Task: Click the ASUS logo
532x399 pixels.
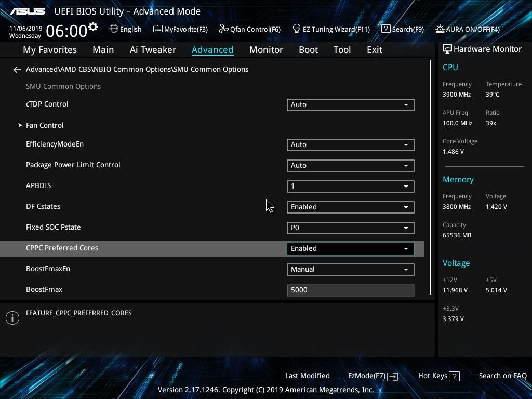Action: pos(27,11)
